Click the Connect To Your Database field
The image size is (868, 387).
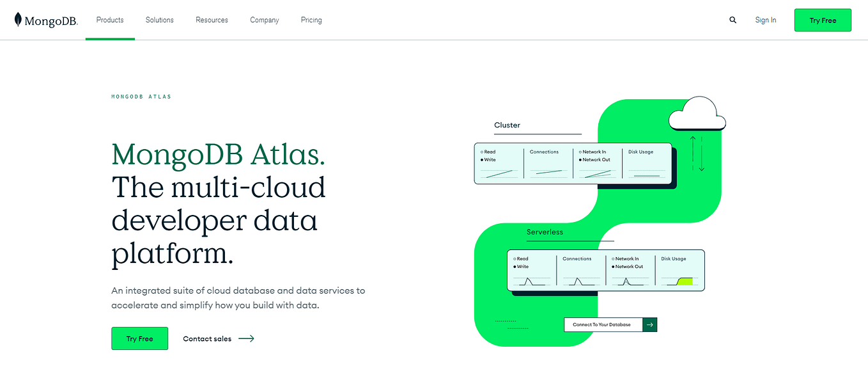pyautogui.click(x=601, y=324)
